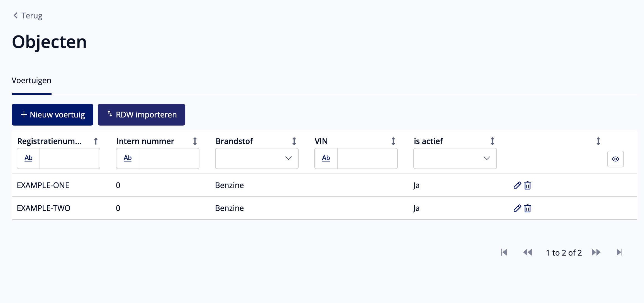
Task: Select the Voertuigen tab
Action: click(x=31, y=81)
